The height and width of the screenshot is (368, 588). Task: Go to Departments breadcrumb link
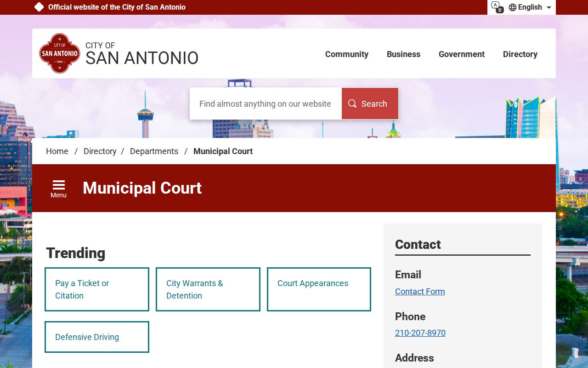(x=154, y=151)
